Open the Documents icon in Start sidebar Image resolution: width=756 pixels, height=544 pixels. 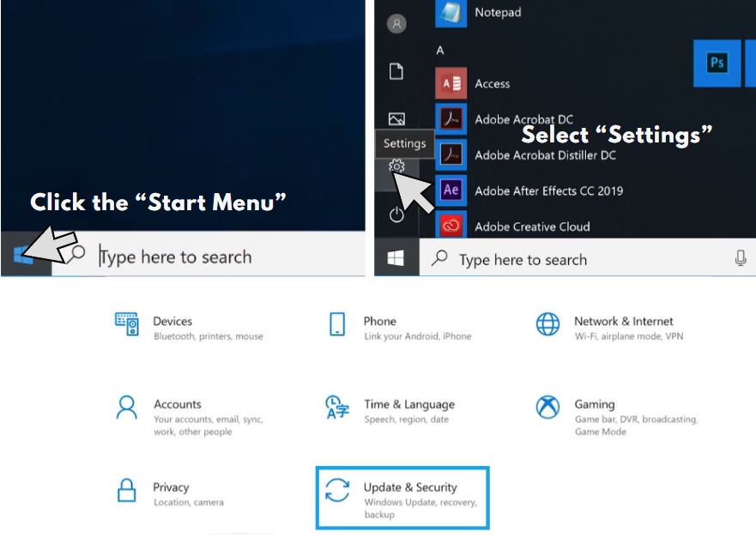coord(396,71)
